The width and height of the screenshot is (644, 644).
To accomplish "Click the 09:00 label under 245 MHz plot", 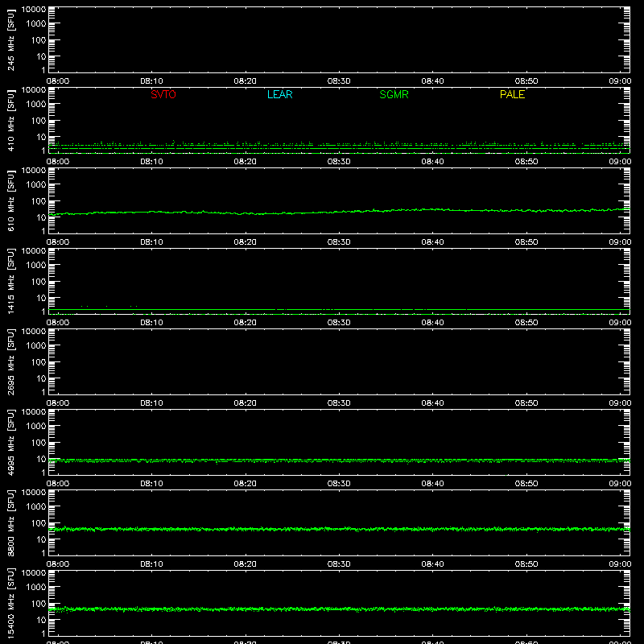I will click(x=620, y=81).
